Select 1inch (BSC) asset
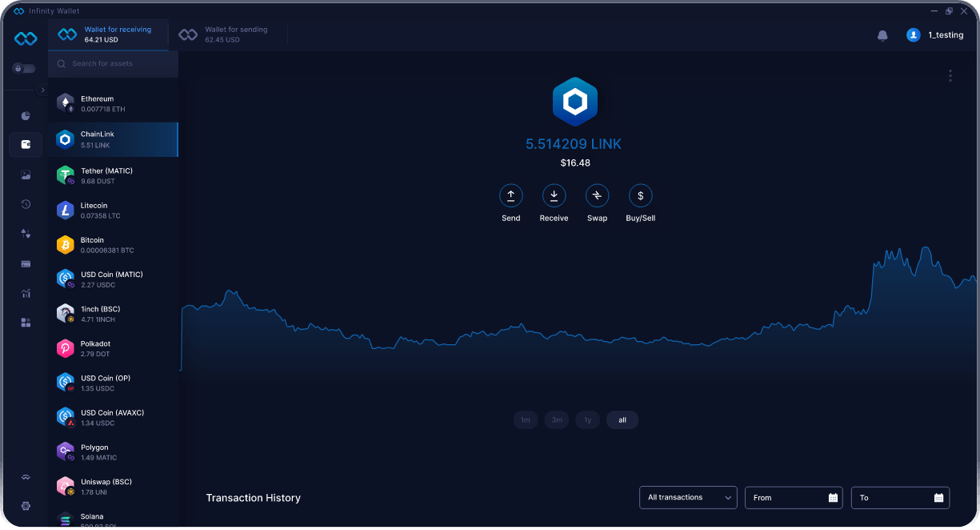This screenshot has width=980, height=530. click(x=113, y=314)
